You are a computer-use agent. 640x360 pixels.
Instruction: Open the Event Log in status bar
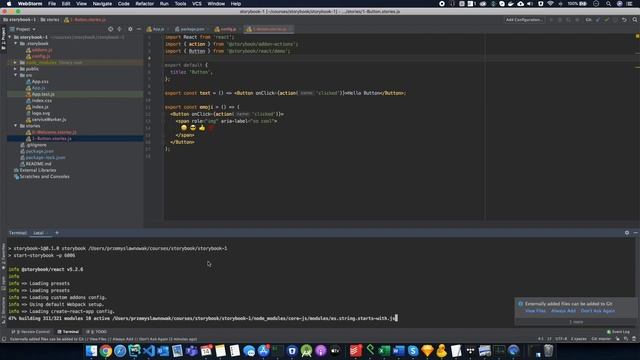point(618,332)
